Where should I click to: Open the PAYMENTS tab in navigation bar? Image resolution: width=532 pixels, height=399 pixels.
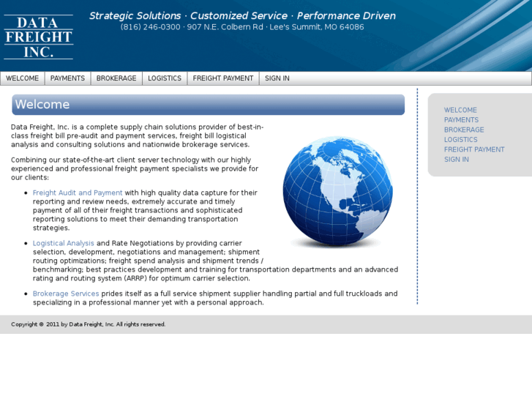(67, 78)
